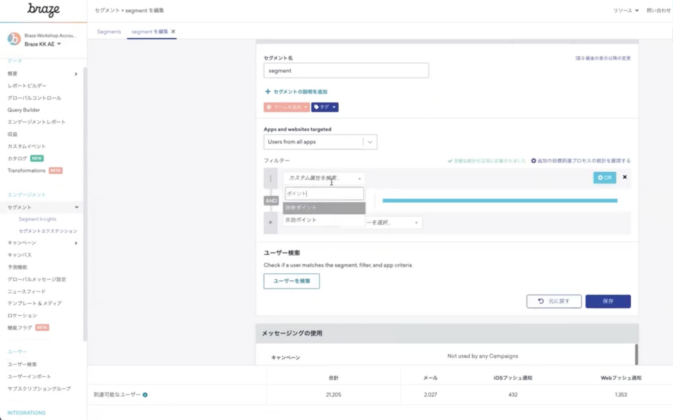Viewport: 673px width, 420px height.
Task: Click the ユーザーを検索 button
Action: (291, 281)
